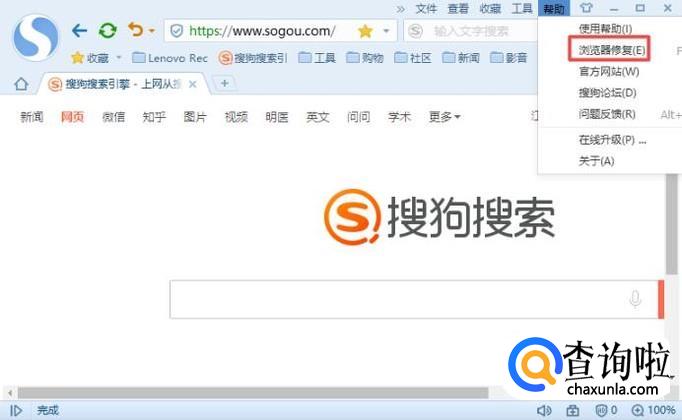
Task: Open the 影音 bookmark folder
Action: [x=508, y=58]
